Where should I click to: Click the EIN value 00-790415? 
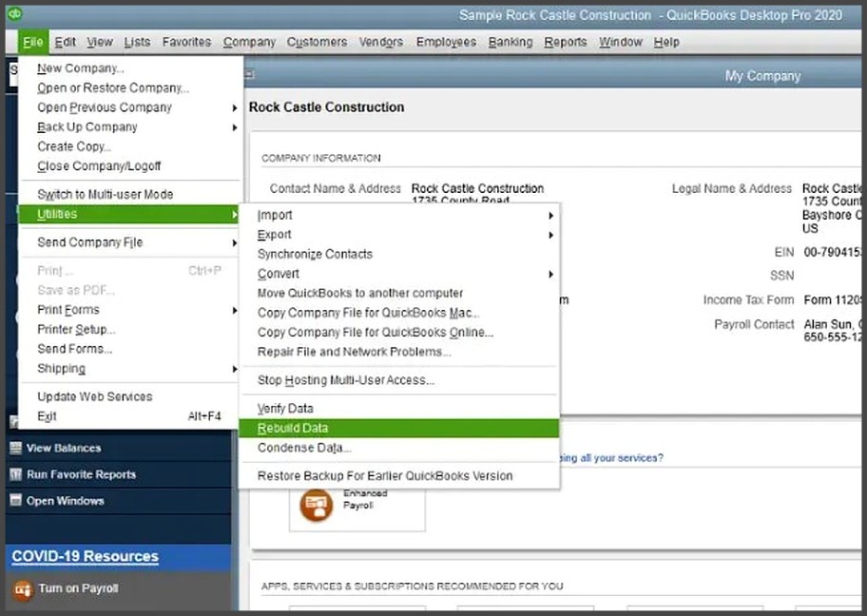click(x=832, y=252)
